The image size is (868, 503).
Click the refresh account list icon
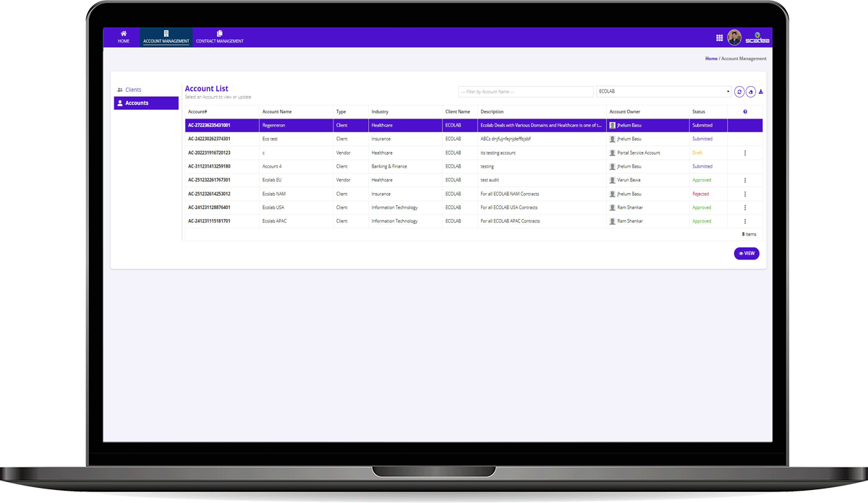click(x=739, y=92)
